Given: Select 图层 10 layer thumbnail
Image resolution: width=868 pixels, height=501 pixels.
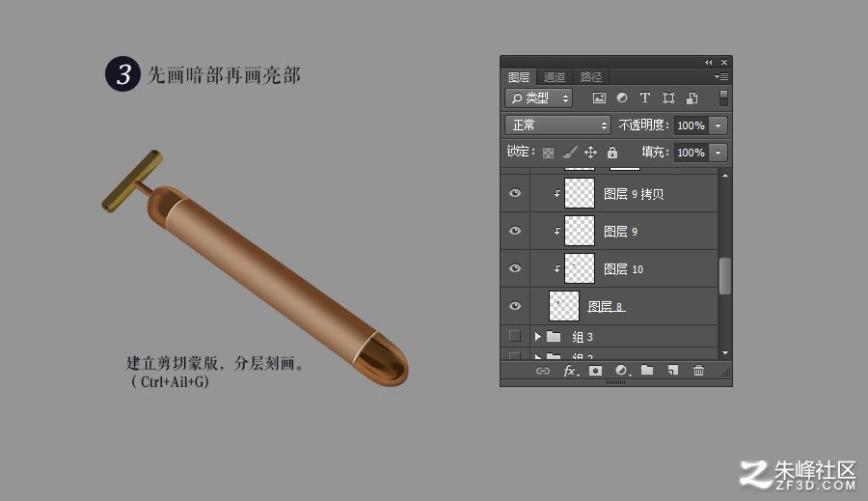Looking at the screenshot, I should click(580, 268).
